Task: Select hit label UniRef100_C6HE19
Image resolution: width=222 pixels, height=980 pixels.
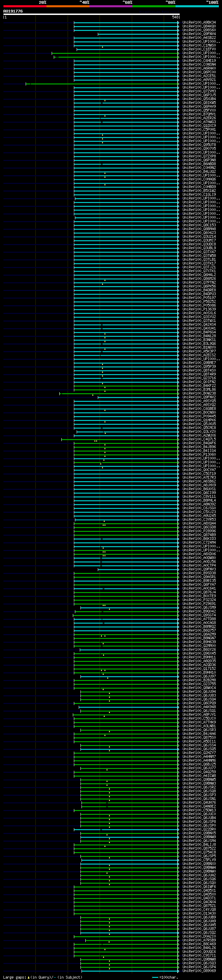Action: 199,60
